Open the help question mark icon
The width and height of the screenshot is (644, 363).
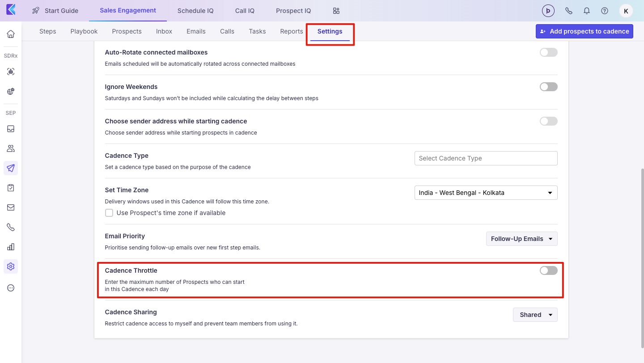coord(605,11)
